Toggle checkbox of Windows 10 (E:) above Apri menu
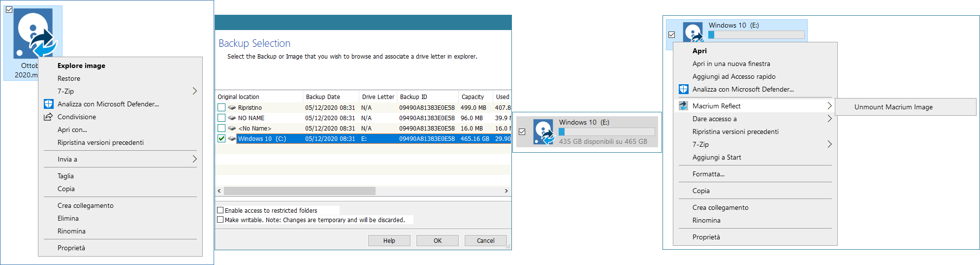 click(x=672, y=35)
